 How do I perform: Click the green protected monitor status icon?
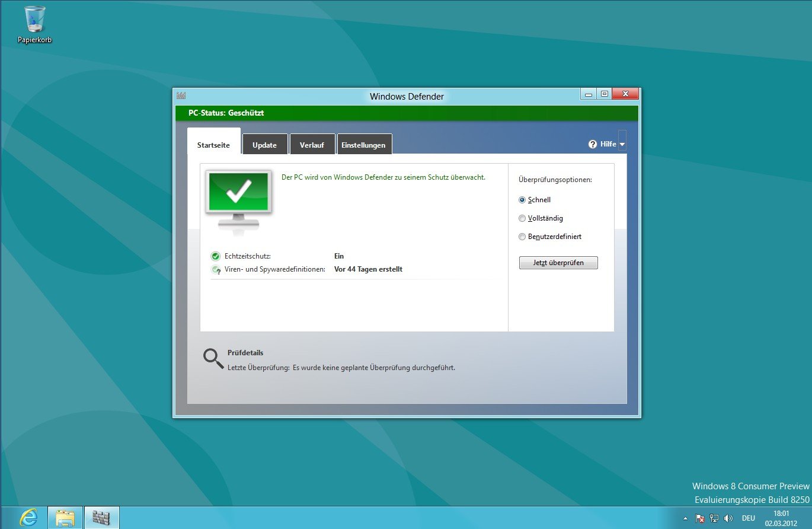click(x=239, y=203)
